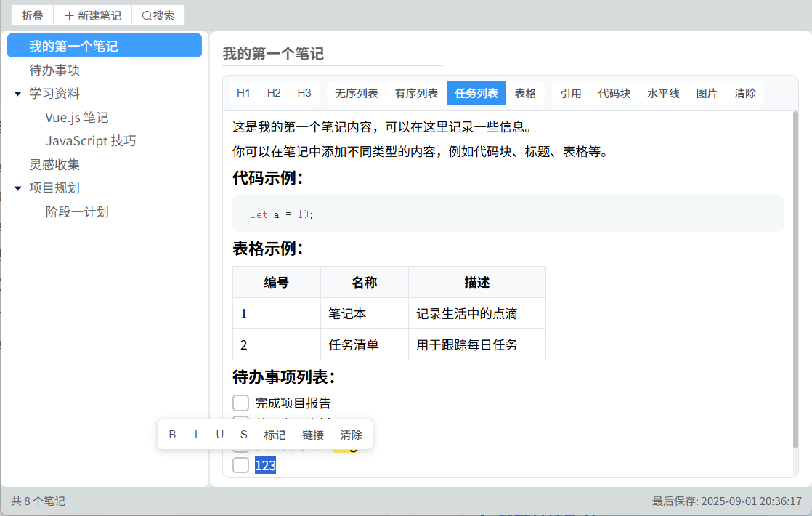The image size is (812, 516).
Task: Open the JavaScript 技巧 note
Action: (91, 141)
